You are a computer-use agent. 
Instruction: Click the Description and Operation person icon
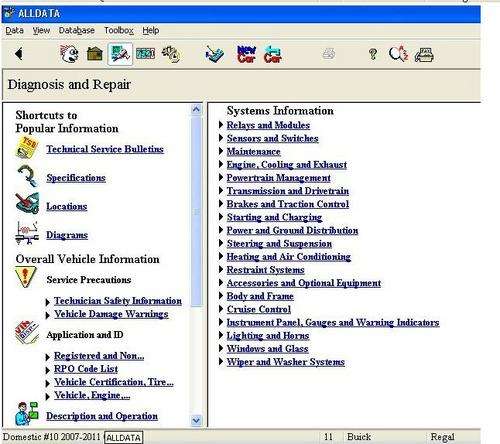(27, 413)
